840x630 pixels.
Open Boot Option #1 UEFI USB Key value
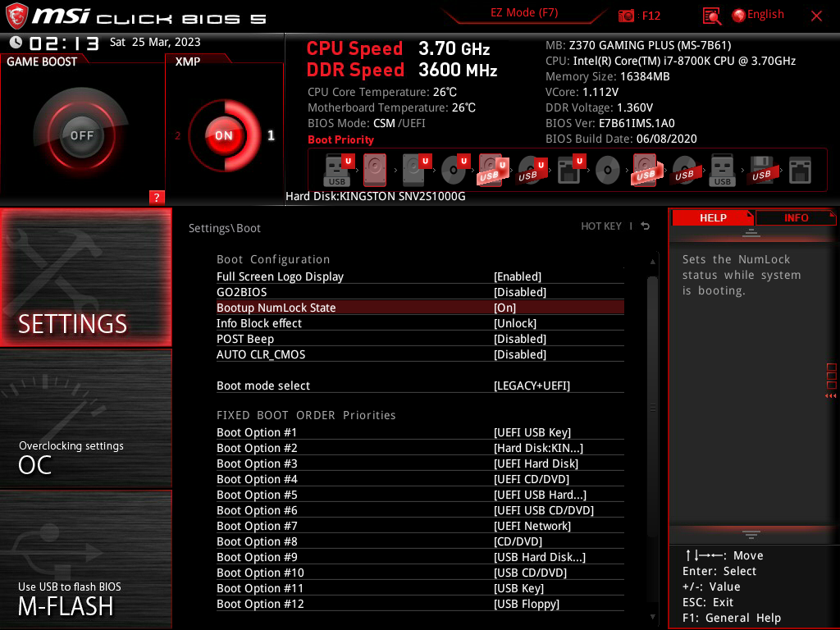[x=532, y=432]
